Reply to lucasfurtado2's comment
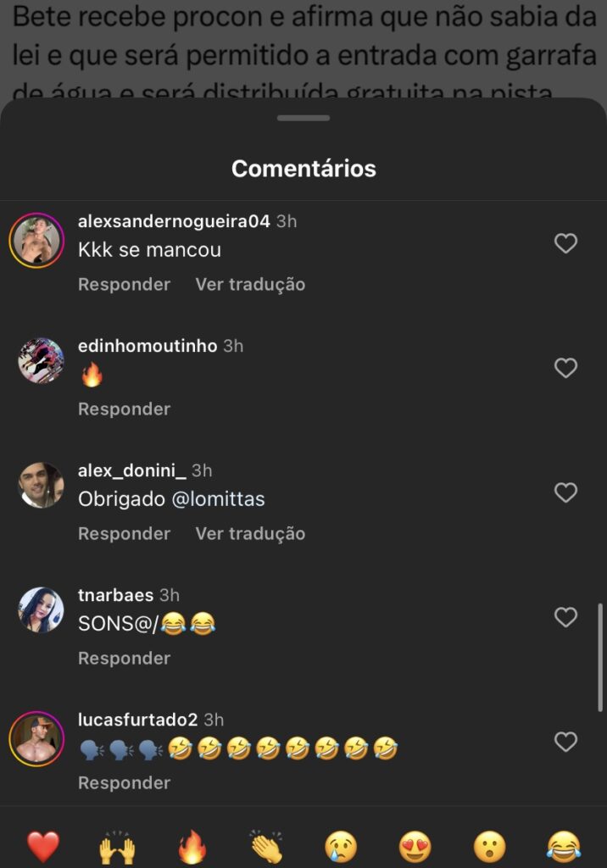 [124, 783]
